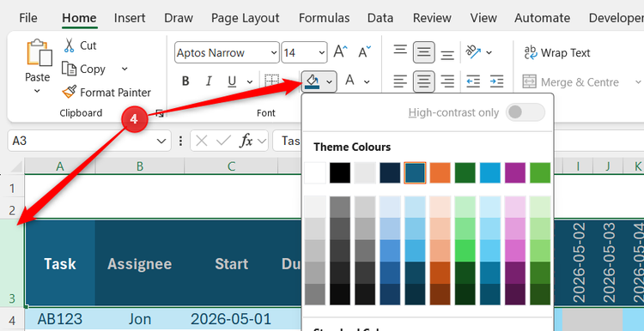Open the Name Box A3 dropdown
This screenshot has height=331, width=644.
coord(161,141)
